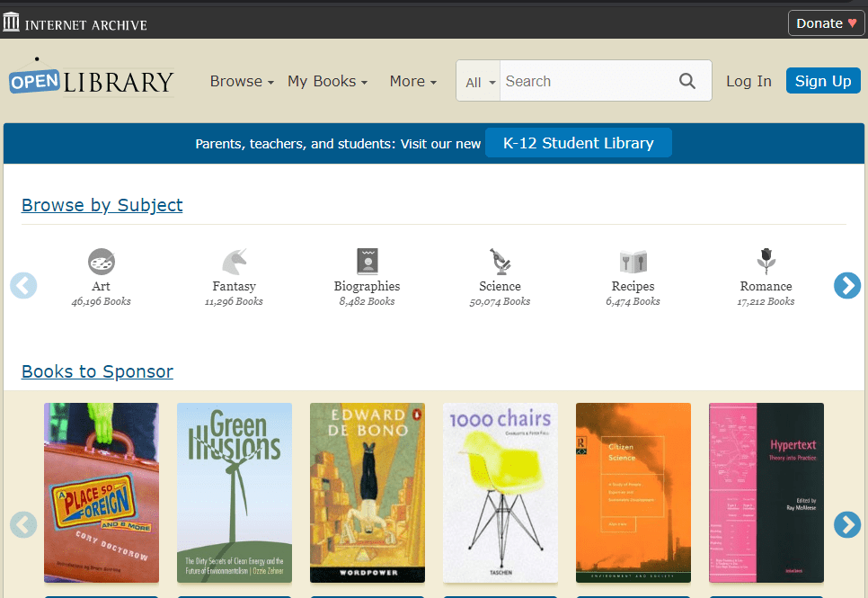
Task: Click the '8,482 Books' count text
Action: 367,301
